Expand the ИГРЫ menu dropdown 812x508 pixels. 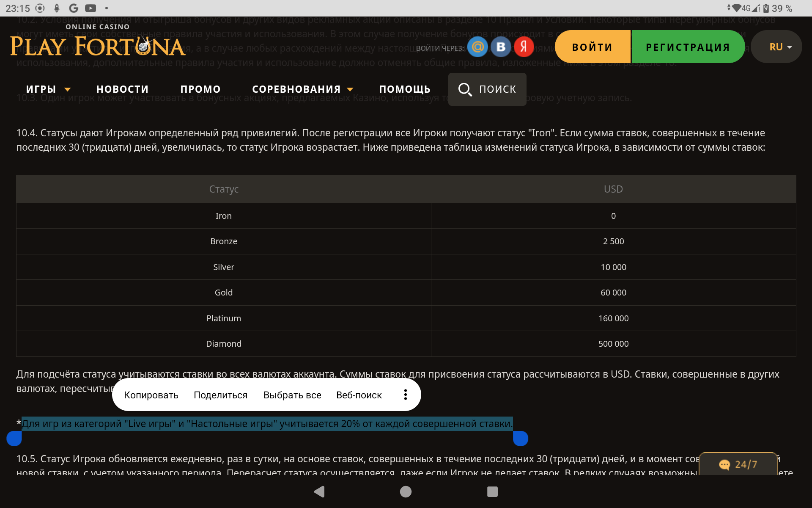click(x=48, y=89)
